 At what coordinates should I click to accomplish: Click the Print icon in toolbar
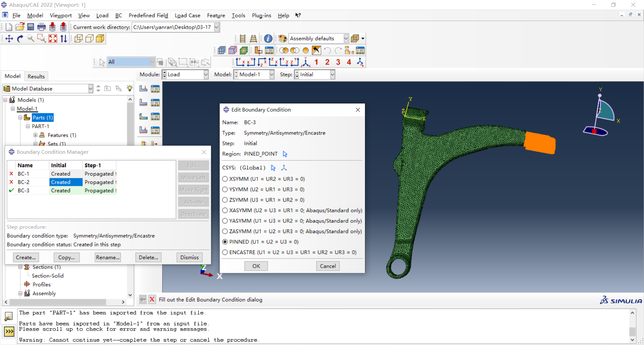point(42,27)
